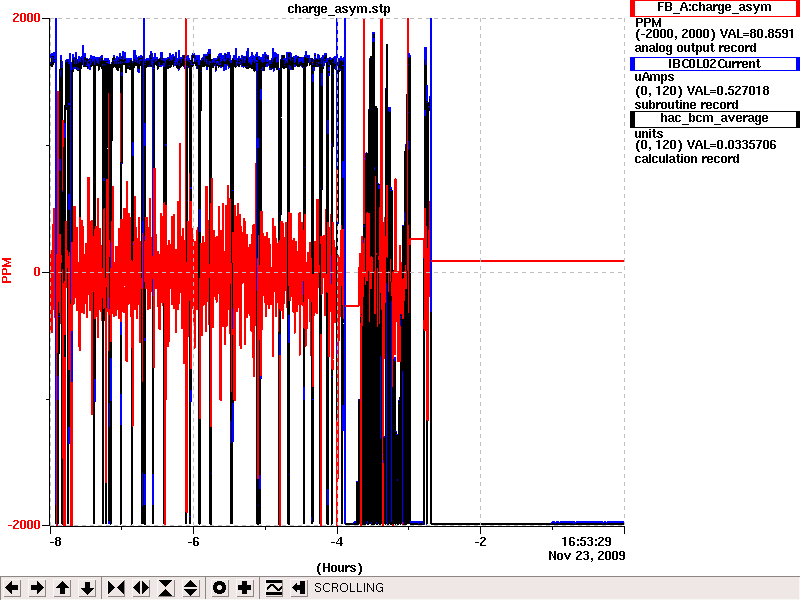Click the zoom in vertically icon
Viewport: 800px width, 600px height.
pos(166,588)
